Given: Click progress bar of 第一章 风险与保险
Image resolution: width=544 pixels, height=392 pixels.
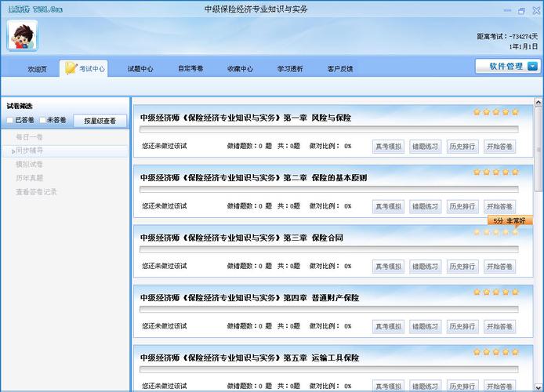Looking at the screenshot, I should point(329,129).
